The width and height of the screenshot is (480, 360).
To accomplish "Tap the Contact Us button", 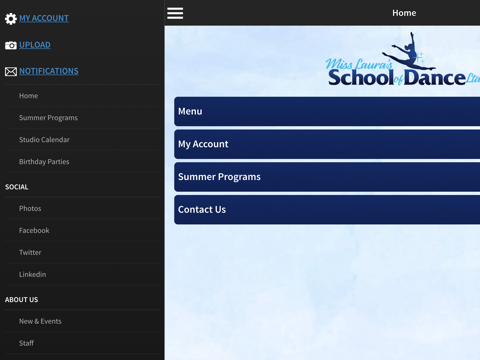I will 327,210.
